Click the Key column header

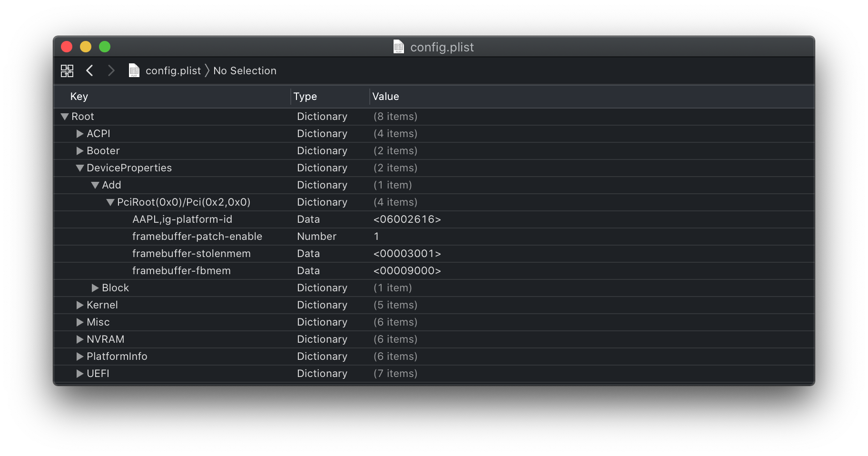tap(79, 96)
